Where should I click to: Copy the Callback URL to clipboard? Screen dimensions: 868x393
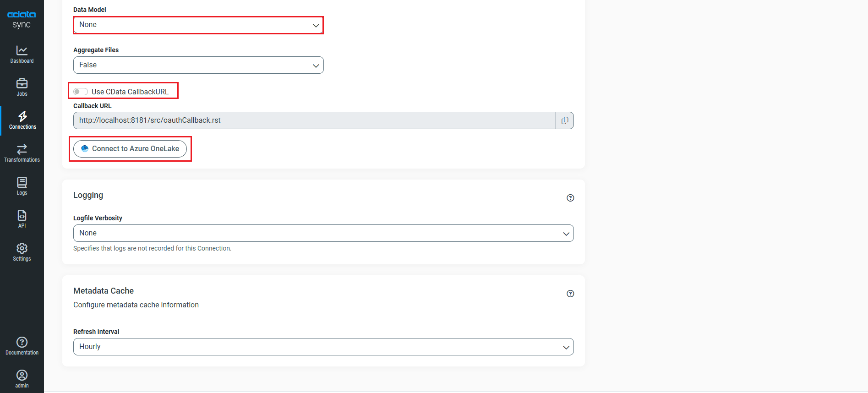[565, 120]
